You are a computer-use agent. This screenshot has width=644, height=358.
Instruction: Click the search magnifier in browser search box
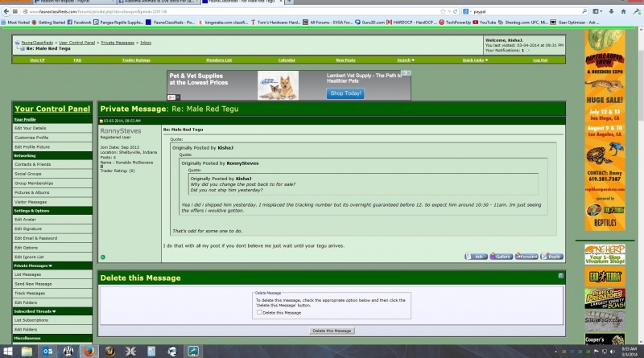coord(584,11)
